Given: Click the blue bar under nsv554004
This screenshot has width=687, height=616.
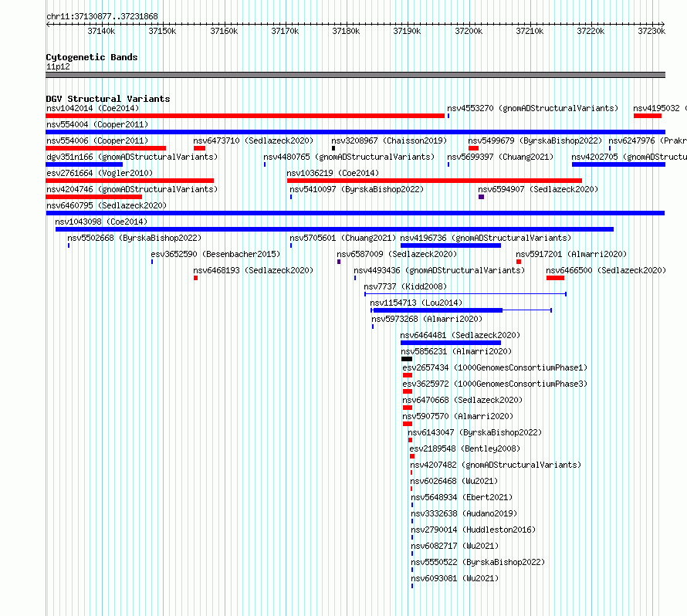Looking at the screenshot, I should coord(355,132).
